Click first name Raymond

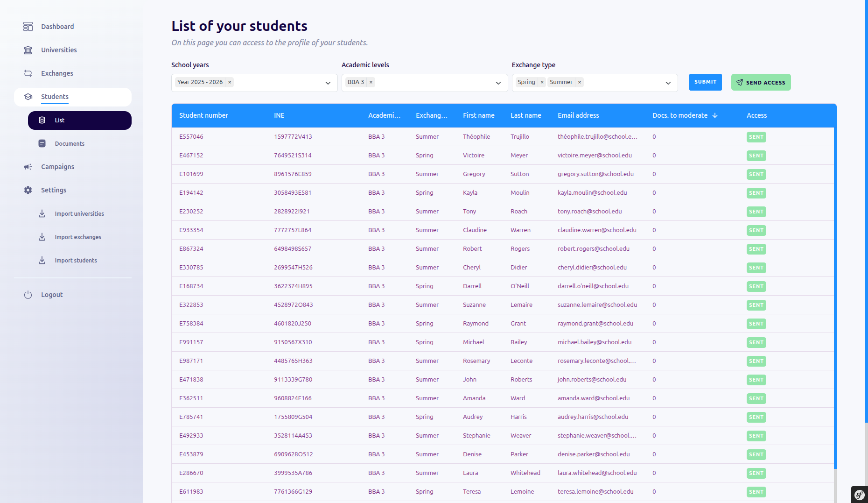476,324
